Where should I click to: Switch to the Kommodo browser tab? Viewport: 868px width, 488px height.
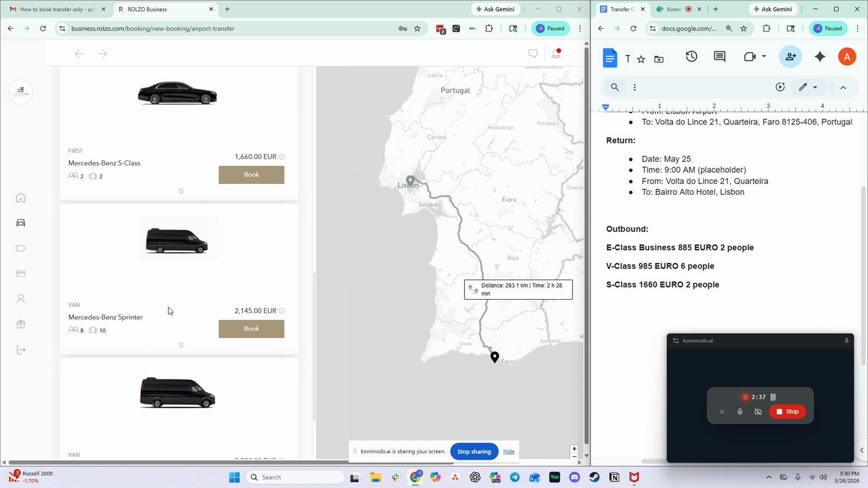point(678,9)
